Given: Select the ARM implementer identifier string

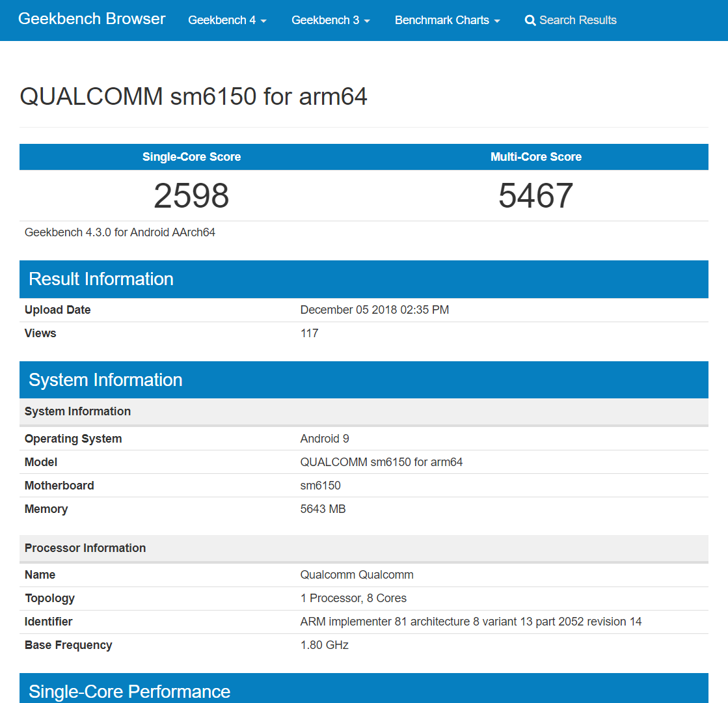Looking at the screenshot, I should point(471,622).
